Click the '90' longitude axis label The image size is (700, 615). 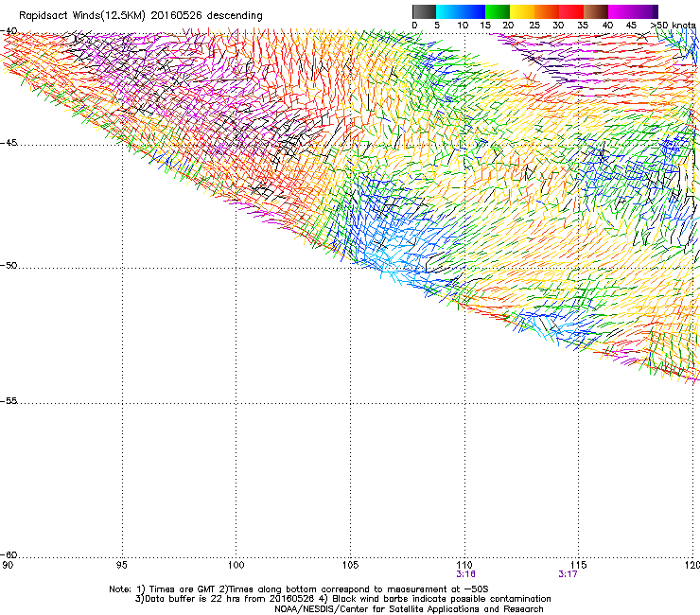tap(8, 565)
